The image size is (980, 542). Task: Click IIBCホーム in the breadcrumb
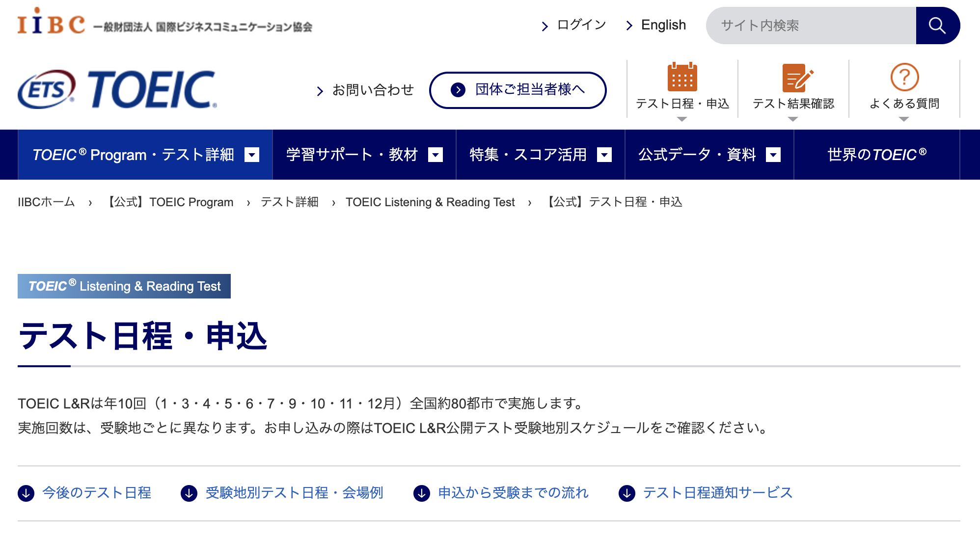point(46,202)
